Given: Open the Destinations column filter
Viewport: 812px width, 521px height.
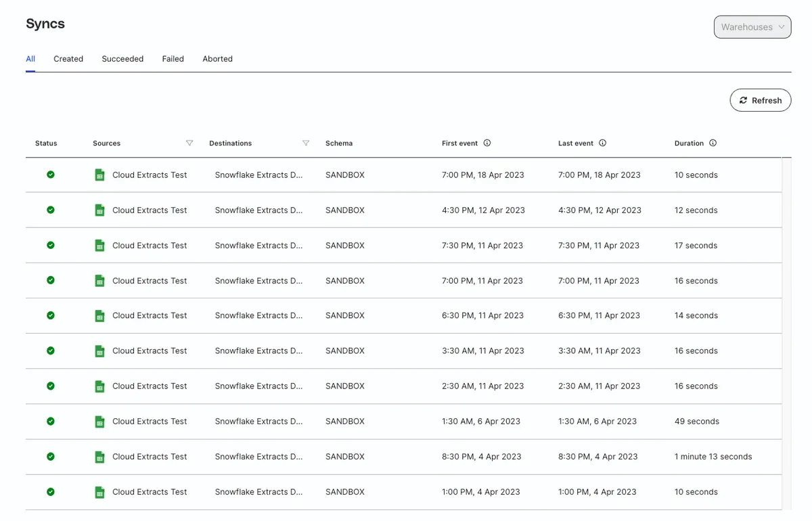Looking at the screenshot, I should pyautogui.click(x=306, y=143).
